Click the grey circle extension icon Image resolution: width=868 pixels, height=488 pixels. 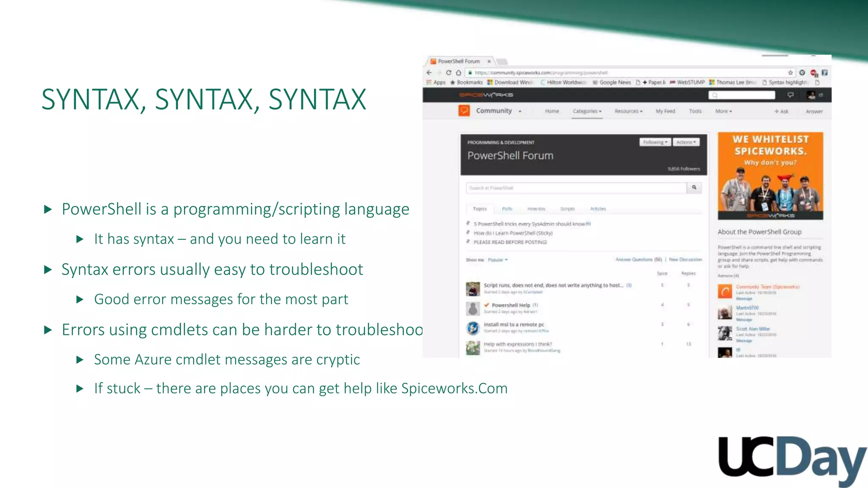pos(802,72)
